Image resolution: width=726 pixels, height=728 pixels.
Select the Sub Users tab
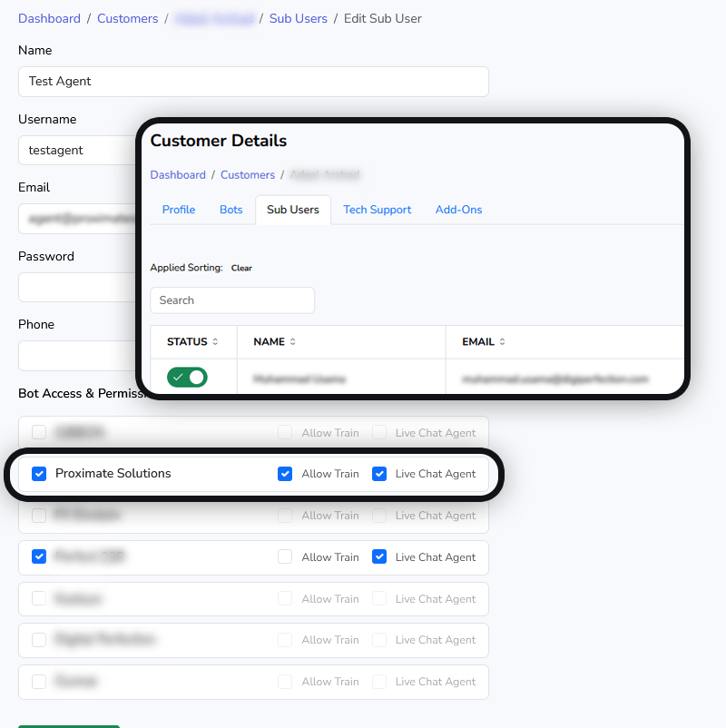[x=293, y=210]
